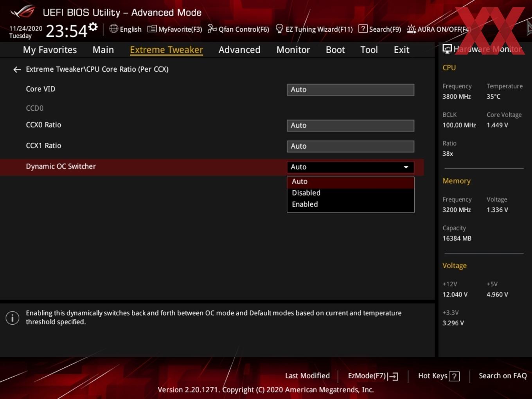Open Search(F9) tool

[x=380, y=29]
